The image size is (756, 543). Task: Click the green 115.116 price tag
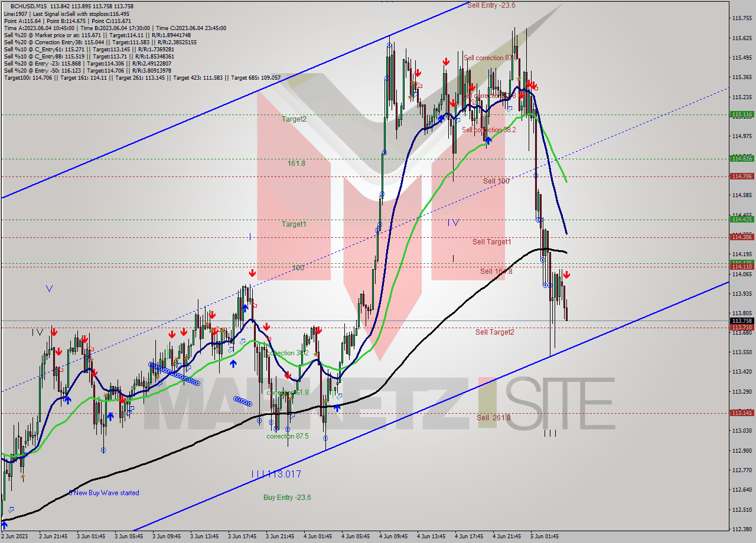[x=742, y=115]
